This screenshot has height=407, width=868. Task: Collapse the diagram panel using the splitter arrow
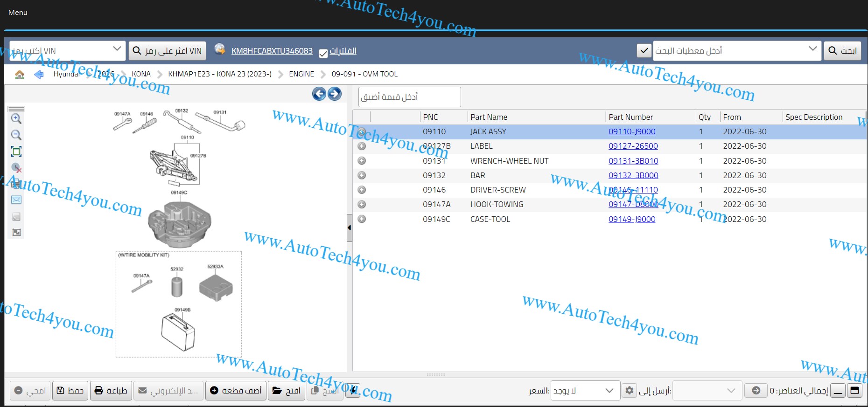tap(349, 228)
